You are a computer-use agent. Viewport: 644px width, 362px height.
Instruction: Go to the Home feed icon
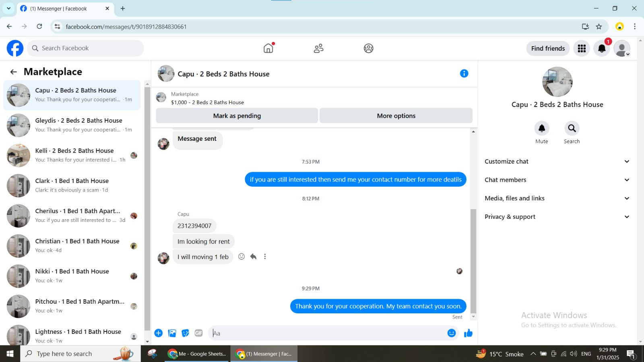(x=268, y=48)
